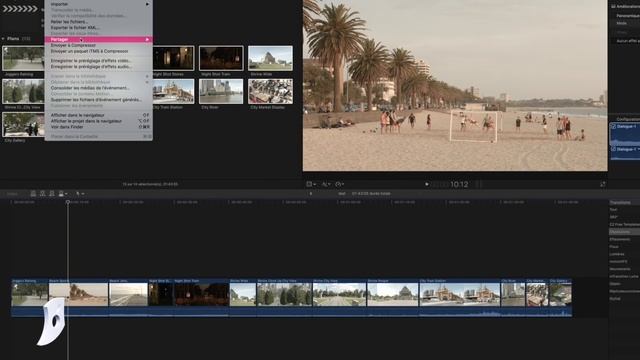
Task: Select the City Market Display clip thumbnail
Action: [x=270, y=91]
